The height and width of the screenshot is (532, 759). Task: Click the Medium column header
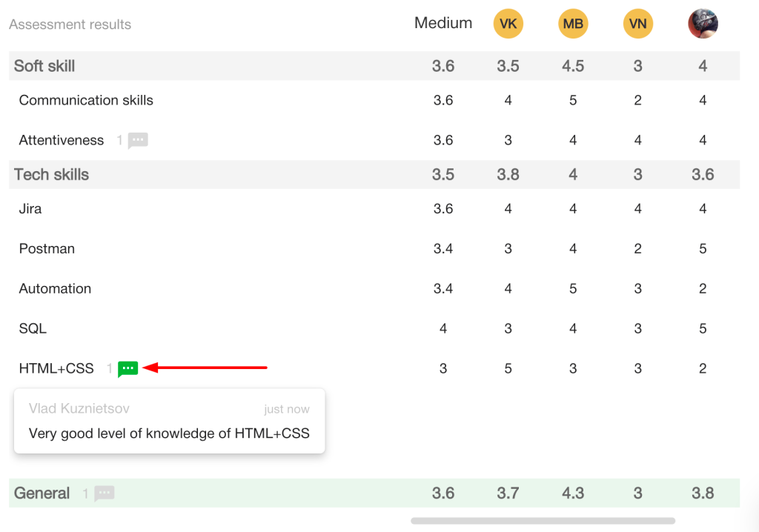coord(443,23)
